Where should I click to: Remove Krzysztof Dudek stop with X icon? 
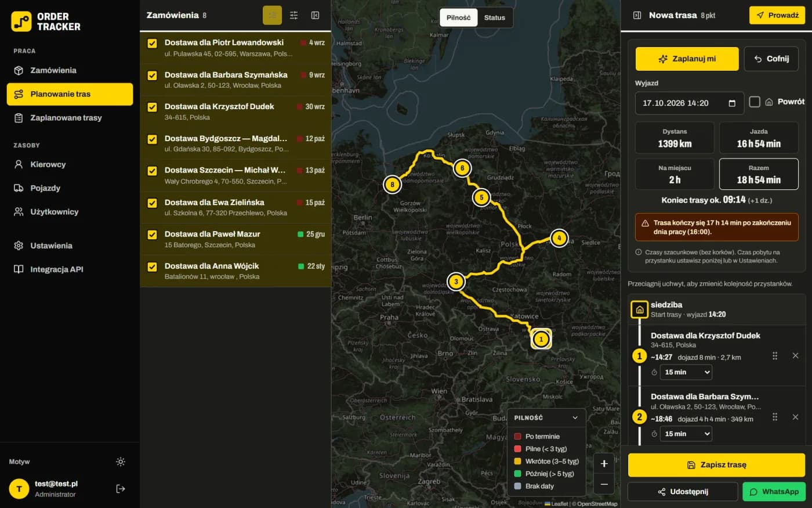pos(795,355)
